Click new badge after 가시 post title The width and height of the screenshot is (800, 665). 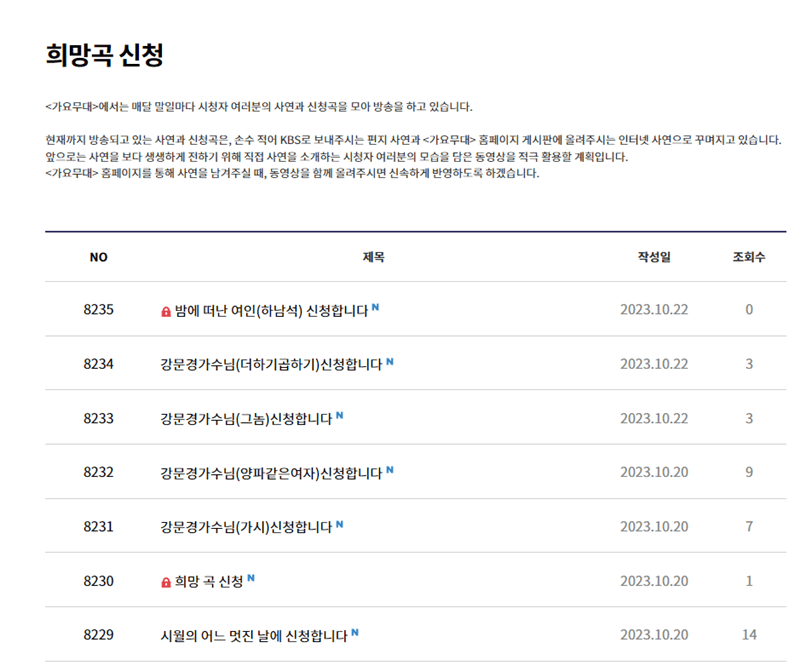point(340,524)
